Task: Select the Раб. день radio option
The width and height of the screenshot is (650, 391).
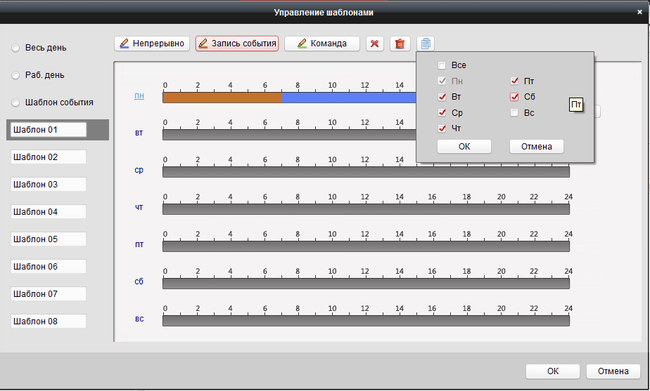Action: click(16, 75)
